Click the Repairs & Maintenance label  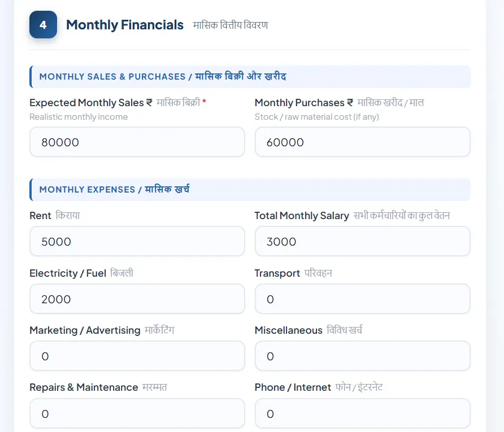click(x=98, y=387)
